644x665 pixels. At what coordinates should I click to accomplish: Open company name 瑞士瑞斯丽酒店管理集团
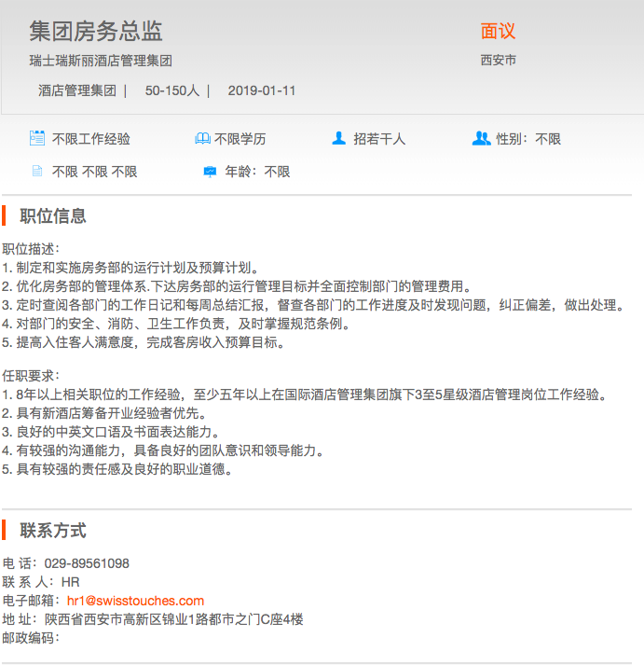[101, 61]
